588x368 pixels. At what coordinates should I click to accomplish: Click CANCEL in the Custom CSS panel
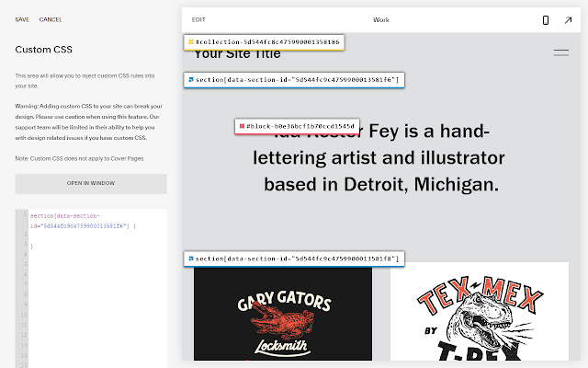pos(51,19)
